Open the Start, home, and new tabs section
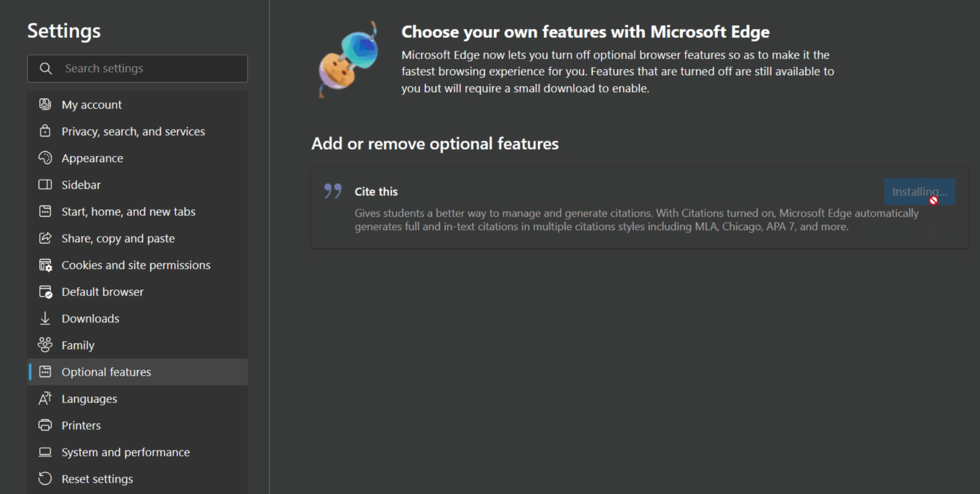 click(x=129, y=211)
